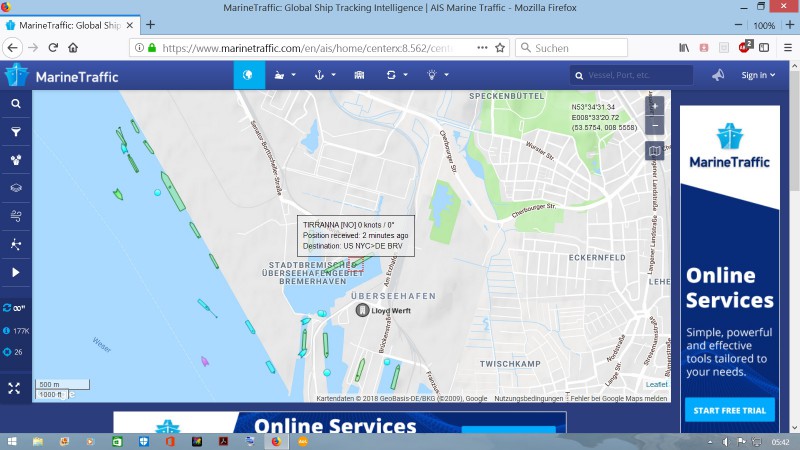Screen dimensions: 800x450
Task: Open the MarineTraffic sidebar search tool
Action: coord(16,104)
